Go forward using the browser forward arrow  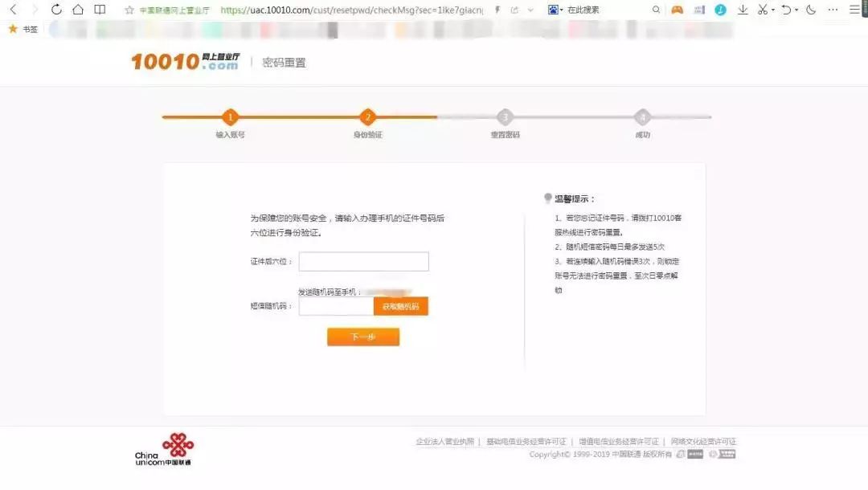[x=35, y=10]
